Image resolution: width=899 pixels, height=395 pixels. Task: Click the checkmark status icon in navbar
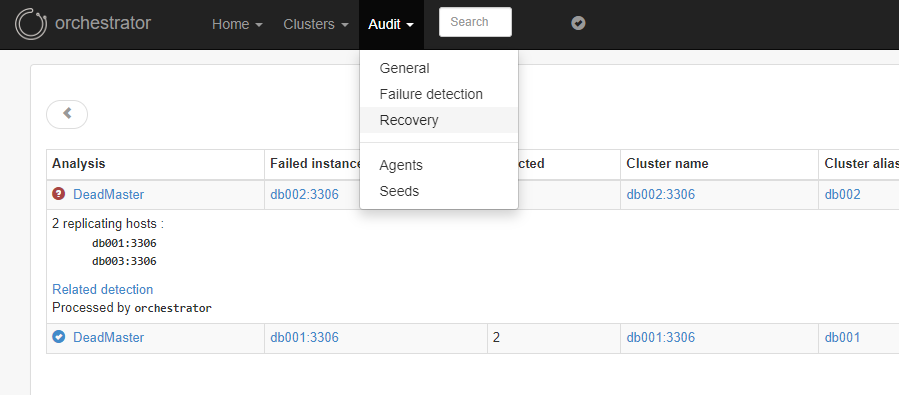tap(579, 23)
